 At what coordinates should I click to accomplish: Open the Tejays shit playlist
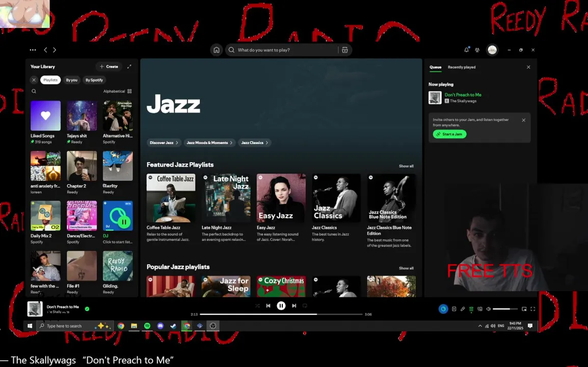click(82, 122)
